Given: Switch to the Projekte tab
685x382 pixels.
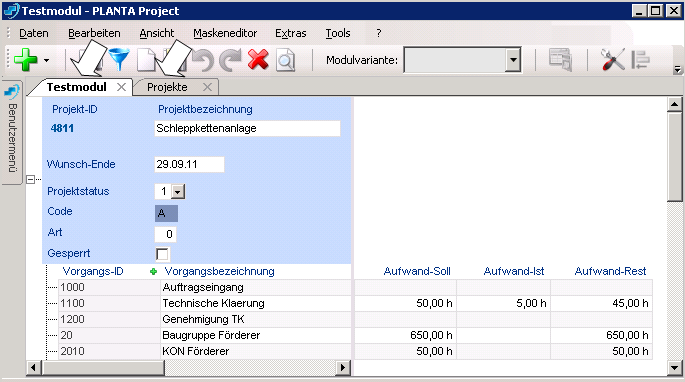Looking at the screenshot, I should [x=167, y=87].
